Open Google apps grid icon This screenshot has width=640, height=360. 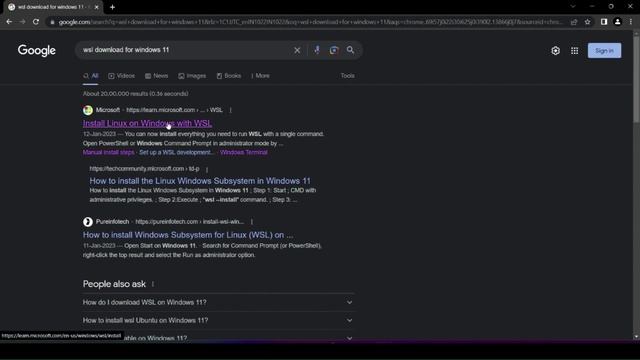point(574,51)
